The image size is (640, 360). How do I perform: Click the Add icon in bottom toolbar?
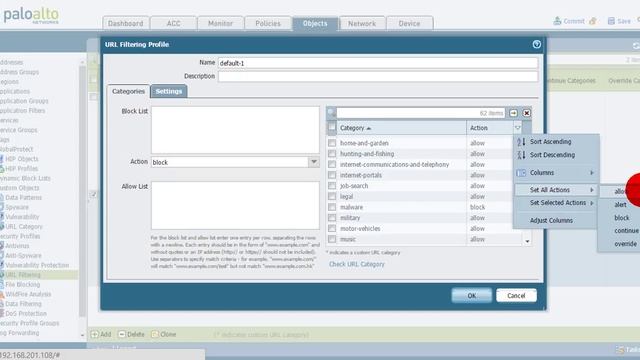(94, 334)
